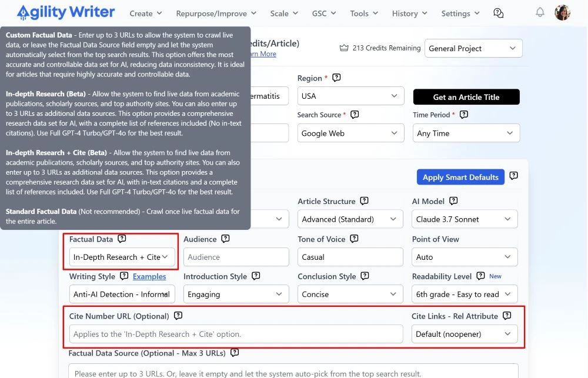Open the Tools menu

point(364,14)
